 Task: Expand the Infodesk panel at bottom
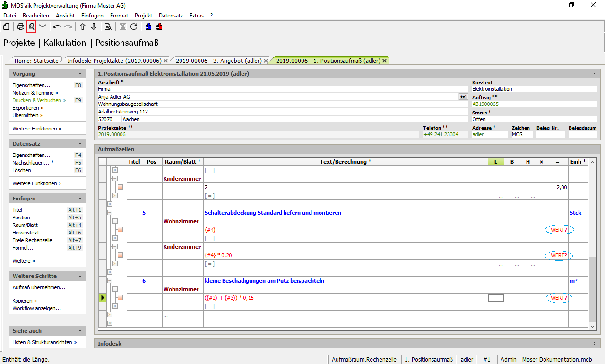click(594, 344)
